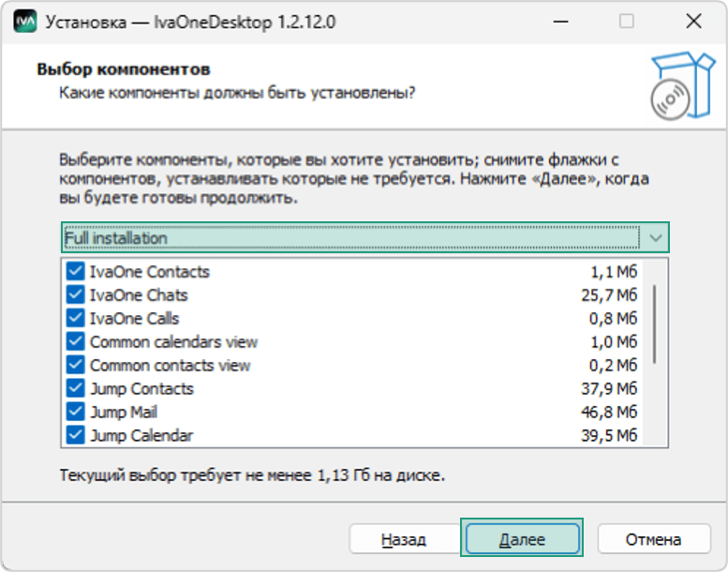
Task: Click the 46,8 Мб size value
Action: [x=609, y=413]
